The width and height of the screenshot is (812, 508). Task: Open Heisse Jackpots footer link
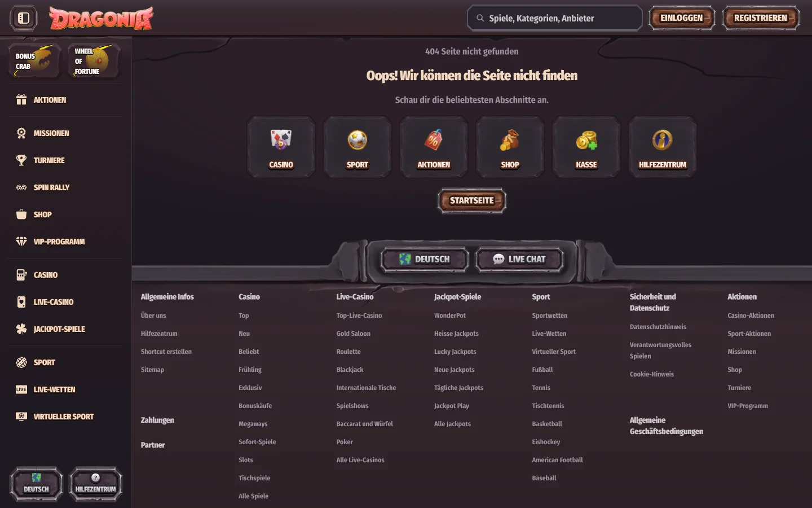click(x=456, y=334)
